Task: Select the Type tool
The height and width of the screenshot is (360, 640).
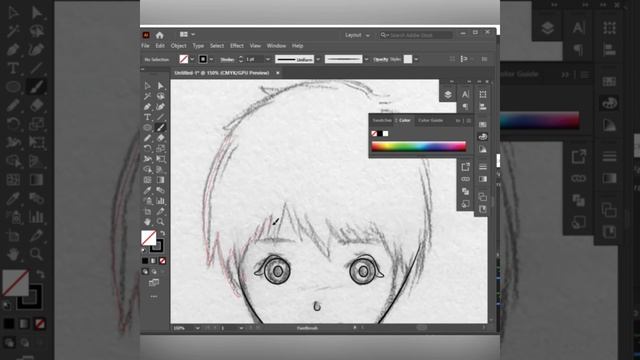Action: pos(147,117)
